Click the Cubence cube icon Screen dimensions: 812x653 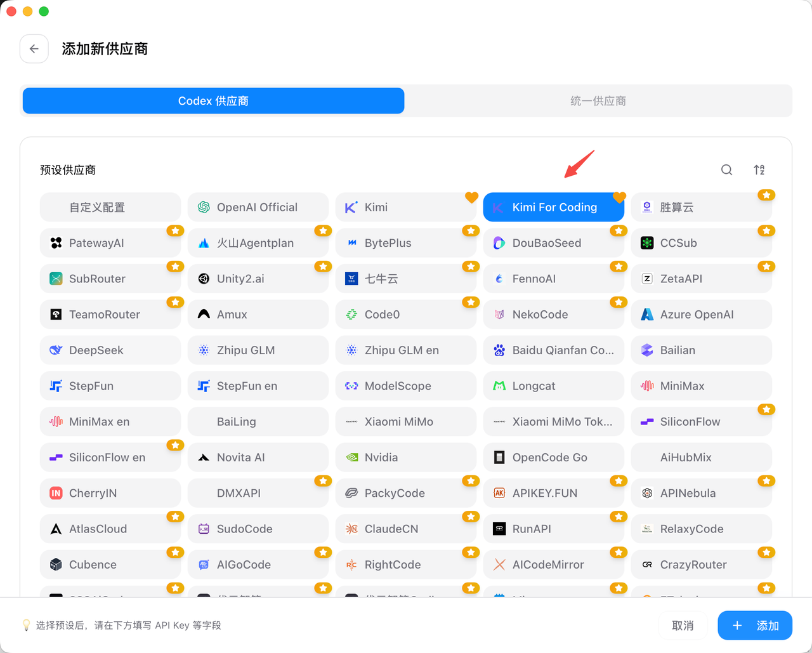pyautogui.click(x=56, y=565)
